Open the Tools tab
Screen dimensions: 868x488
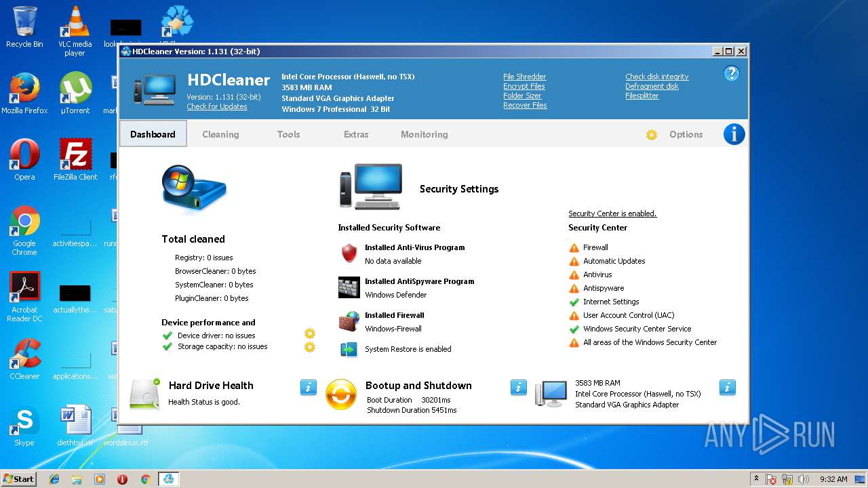click(x=288, y=134)
